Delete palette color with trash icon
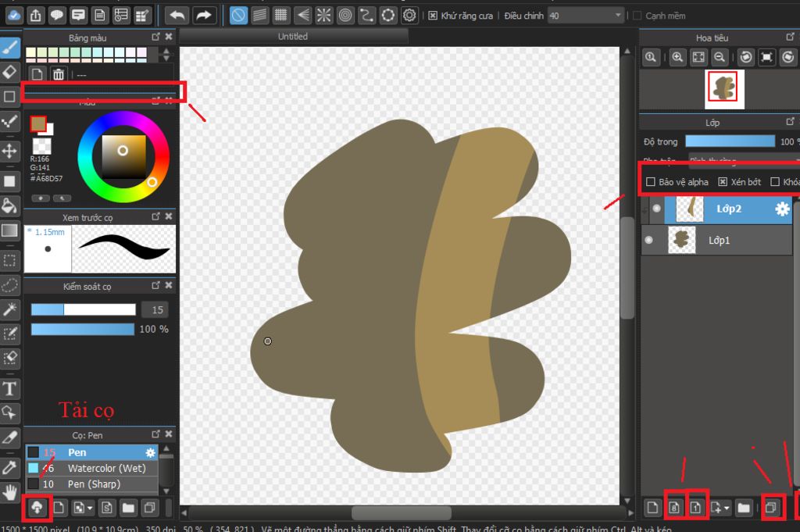This screenshot has width=800, height=532. coord(59,74)
